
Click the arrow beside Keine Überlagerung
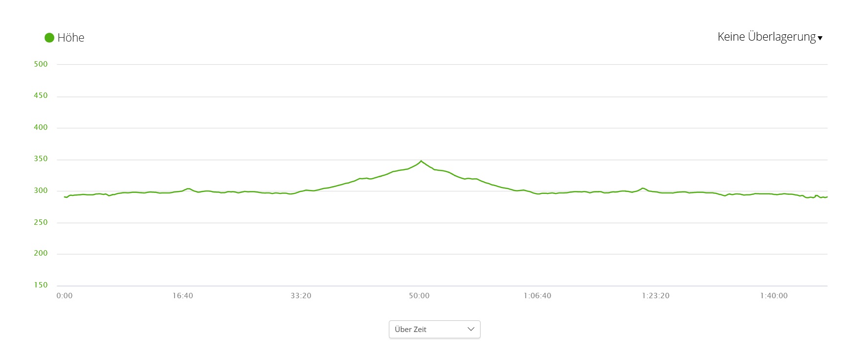tap(820, 38)
